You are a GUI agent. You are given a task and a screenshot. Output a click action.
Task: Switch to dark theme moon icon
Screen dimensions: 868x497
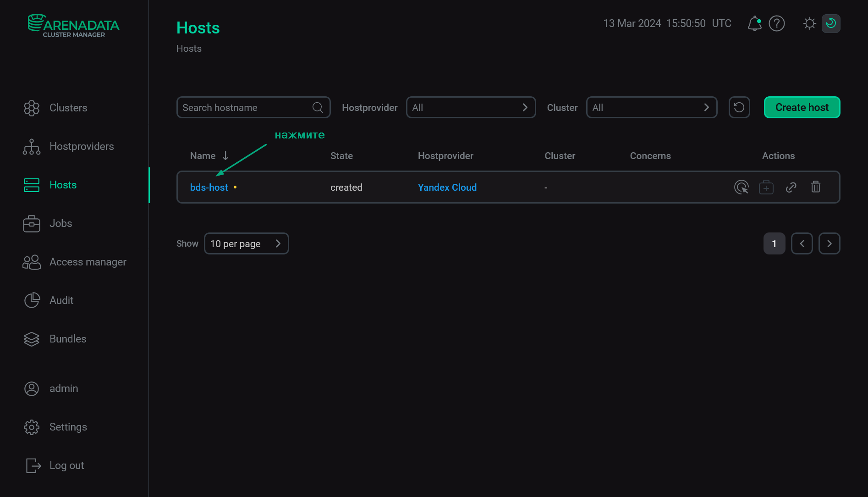[x=831, y=23]
